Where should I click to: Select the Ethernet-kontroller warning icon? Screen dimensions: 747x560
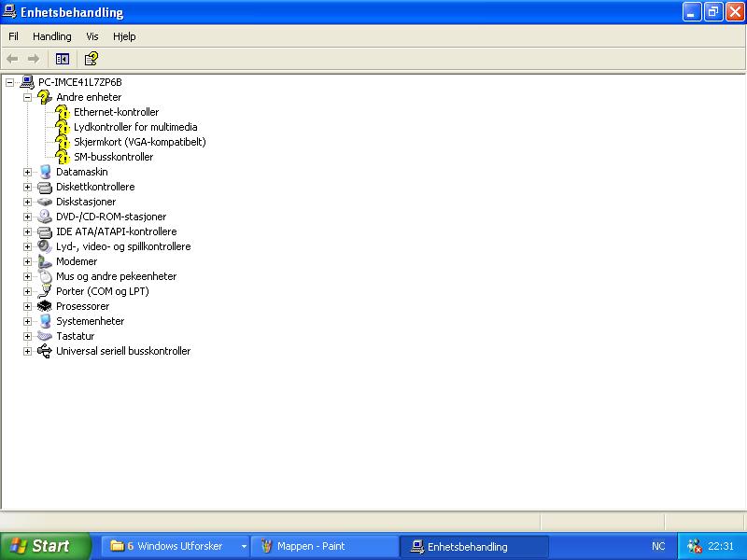click(x=63, y=112)
